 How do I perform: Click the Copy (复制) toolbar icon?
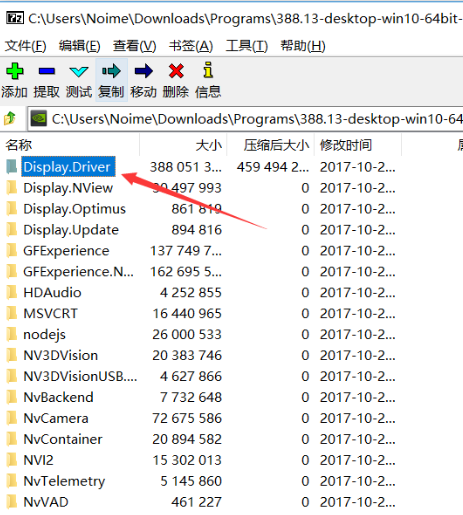pos(111,71)
